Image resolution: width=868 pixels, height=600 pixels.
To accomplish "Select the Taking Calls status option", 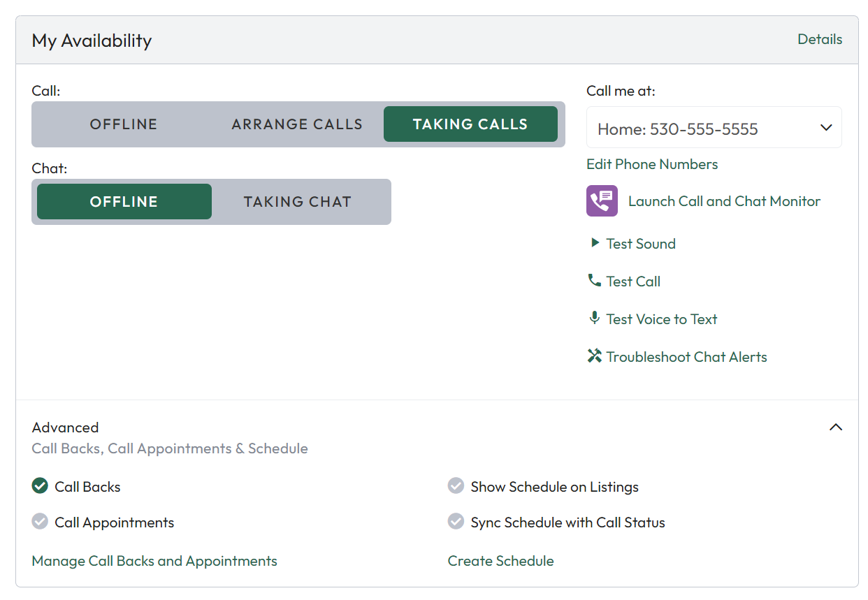I will (470, 124).
